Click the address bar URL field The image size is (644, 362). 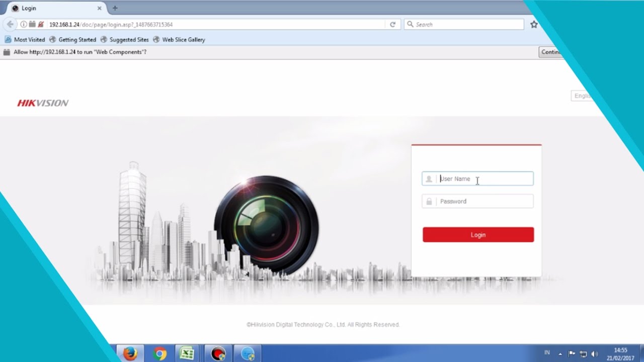pos(216,24)
